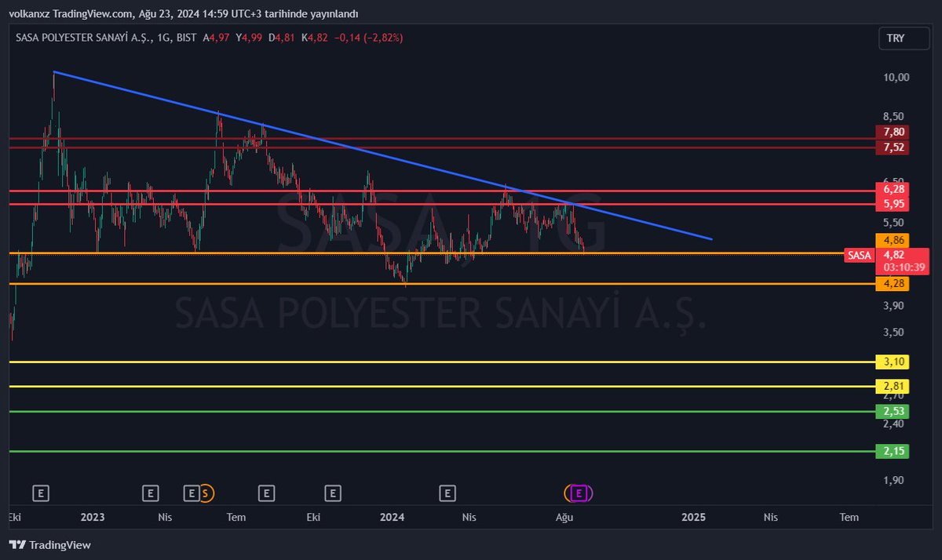Screen dimensions: 942x560
Task: Click the earnings E marker between 2024 and the following Nis
Action: point(447,493)
